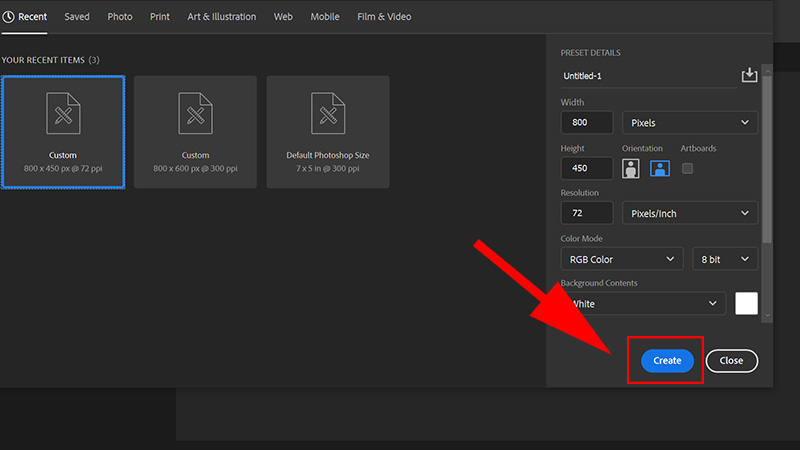Viewport: 800px width, 450px height.
Task: Click the save preset icon beside Untitled-1
Action: click(x=749, y=75)
